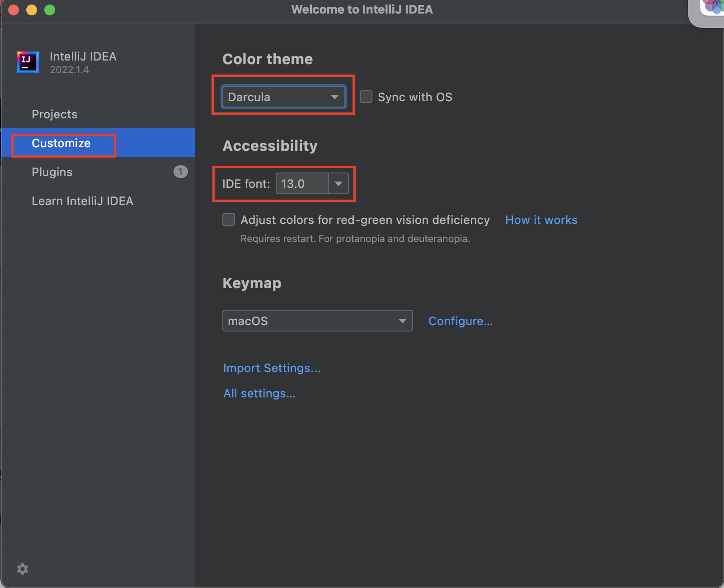Open the macOS keymap dropdown

[317, 321]
